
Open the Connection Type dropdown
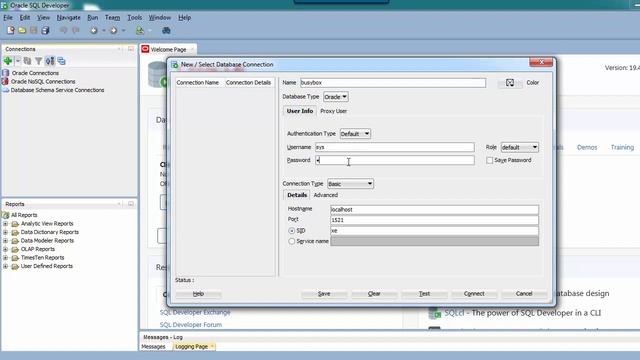(x=350, y=184)
